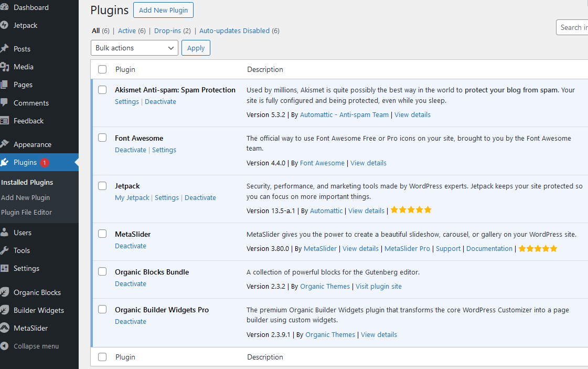Click the Tools wrench icon

point(4,250)
